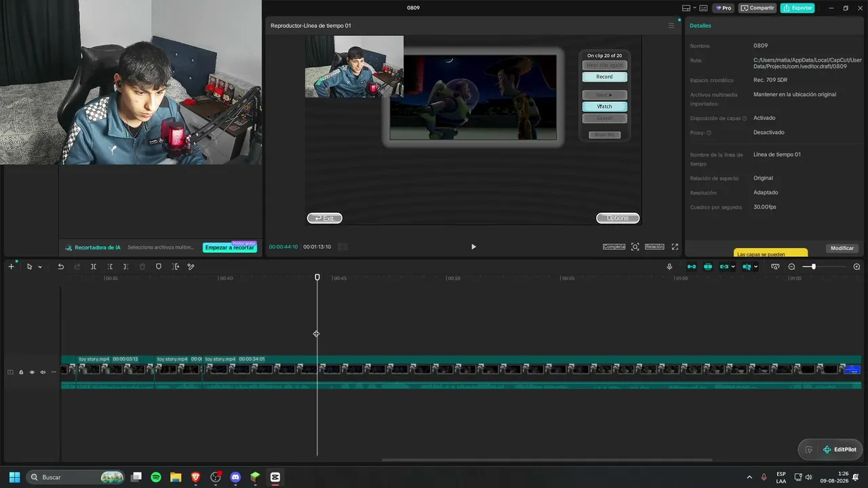Click the add track plus icon

pos(11,267)
